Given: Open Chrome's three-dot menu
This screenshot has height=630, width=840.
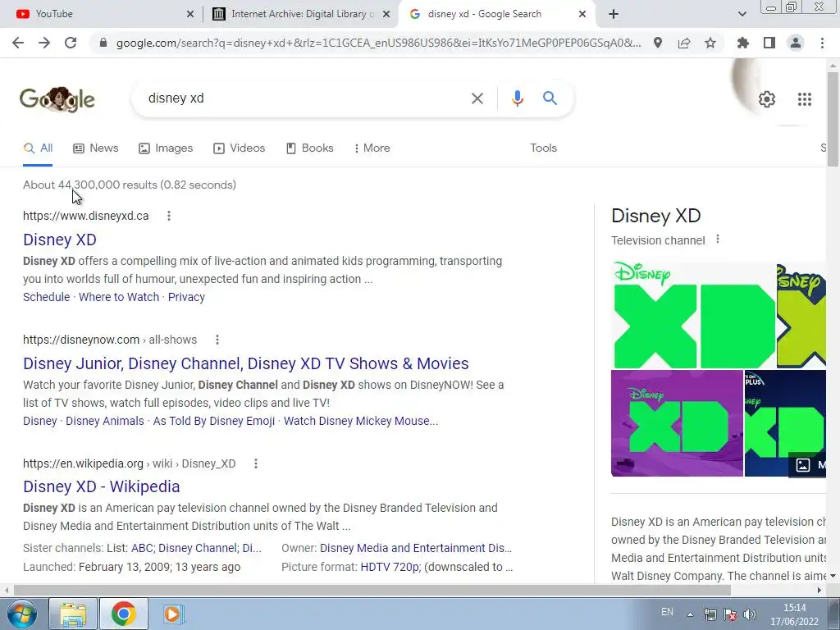Looking at the screenshot, I should [822, 43].
